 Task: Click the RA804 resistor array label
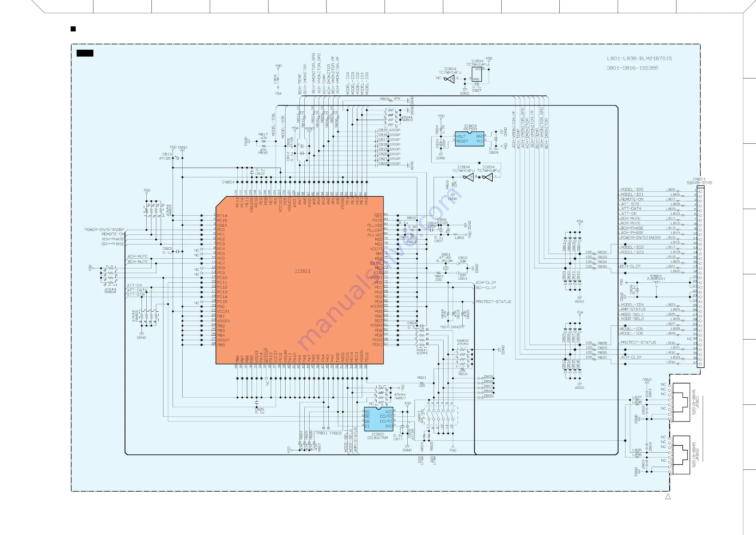(110, 292)
